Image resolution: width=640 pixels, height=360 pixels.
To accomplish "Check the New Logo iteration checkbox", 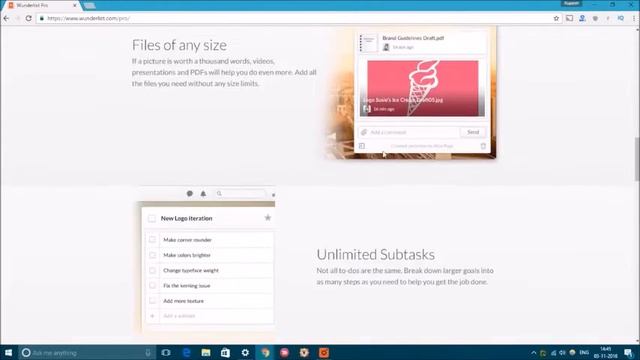I will point(152,218).
